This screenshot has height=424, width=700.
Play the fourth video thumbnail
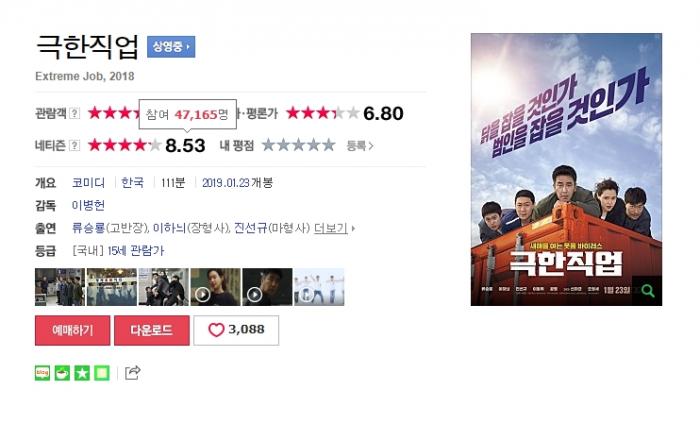click(215, 287)
